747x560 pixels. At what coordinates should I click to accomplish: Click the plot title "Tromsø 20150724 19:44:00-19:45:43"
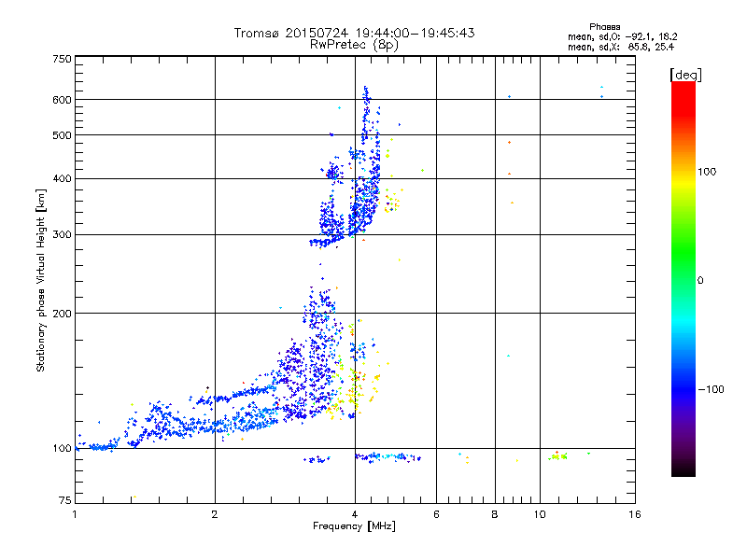[x=354, y=33]
